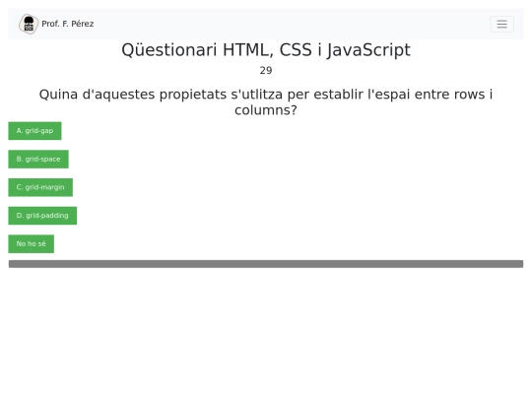
Task: Answer with No ho sé
Action: pos(32,244)
